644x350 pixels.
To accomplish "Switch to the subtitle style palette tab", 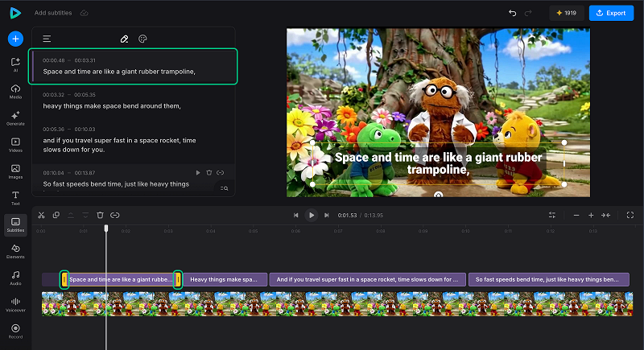I will pyautogui.click(x=142, y=39).
